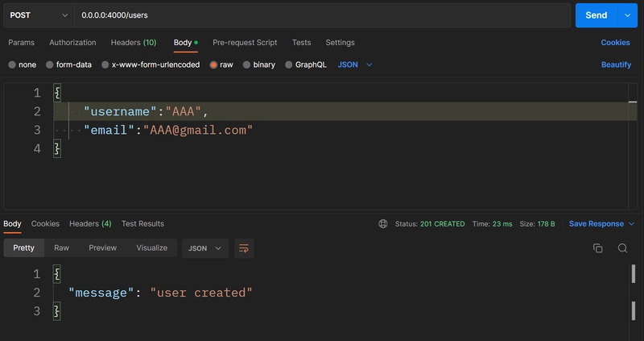The width and height of the screenshot is (644, 341).
Task: Open the request body JSON format dropdown
Action: tap(355, 64)
